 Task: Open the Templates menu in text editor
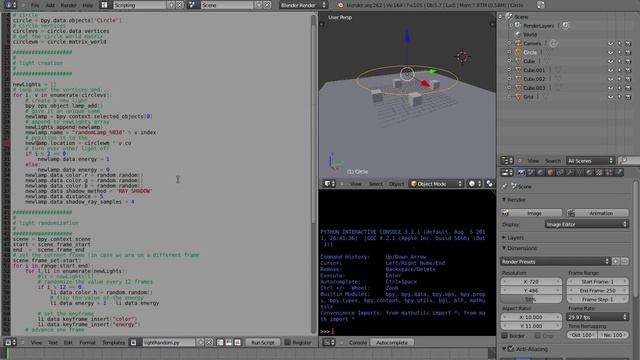[113, 342]
